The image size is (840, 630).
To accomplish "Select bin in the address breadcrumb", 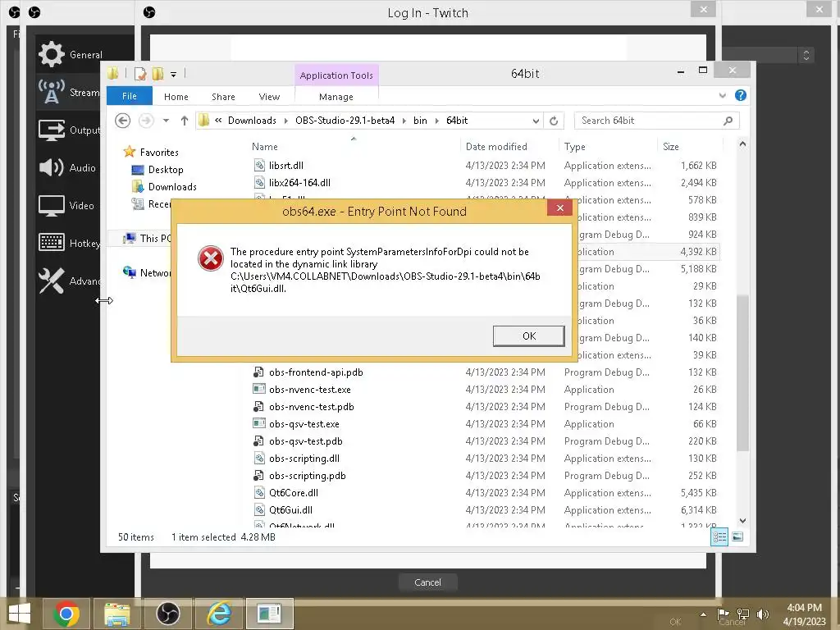I will click(x=420, y=121).
